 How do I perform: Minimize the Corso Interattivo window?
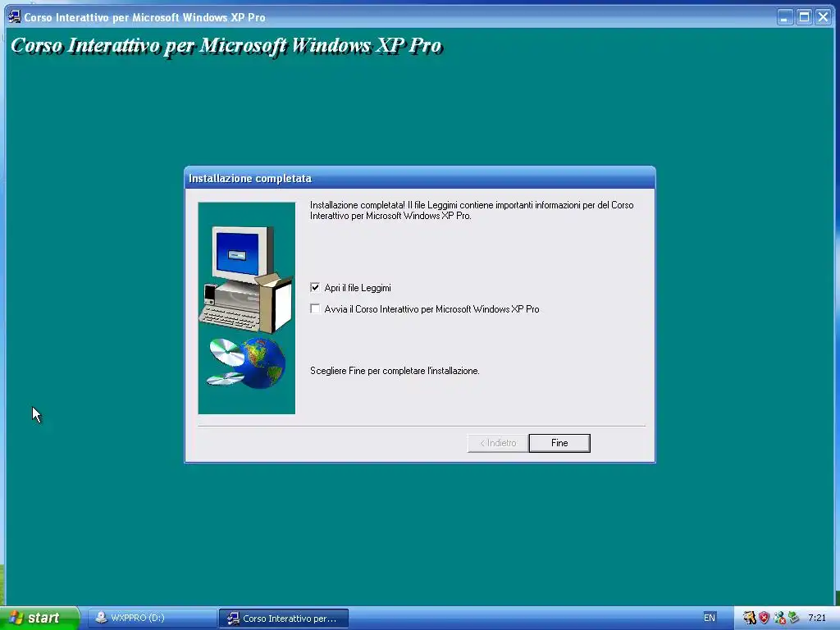(x=785, y=17)
